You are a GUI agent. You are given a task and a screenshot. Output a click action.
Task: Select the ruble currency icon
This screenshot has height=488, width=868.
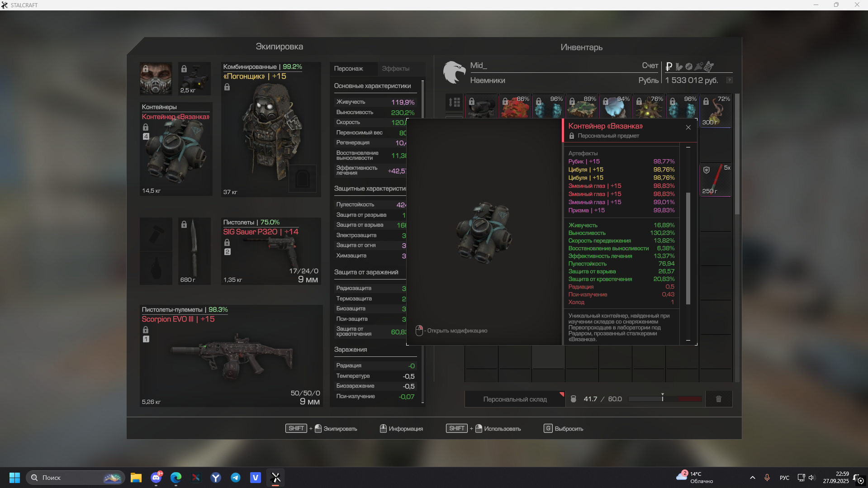[x=669, y=66]
